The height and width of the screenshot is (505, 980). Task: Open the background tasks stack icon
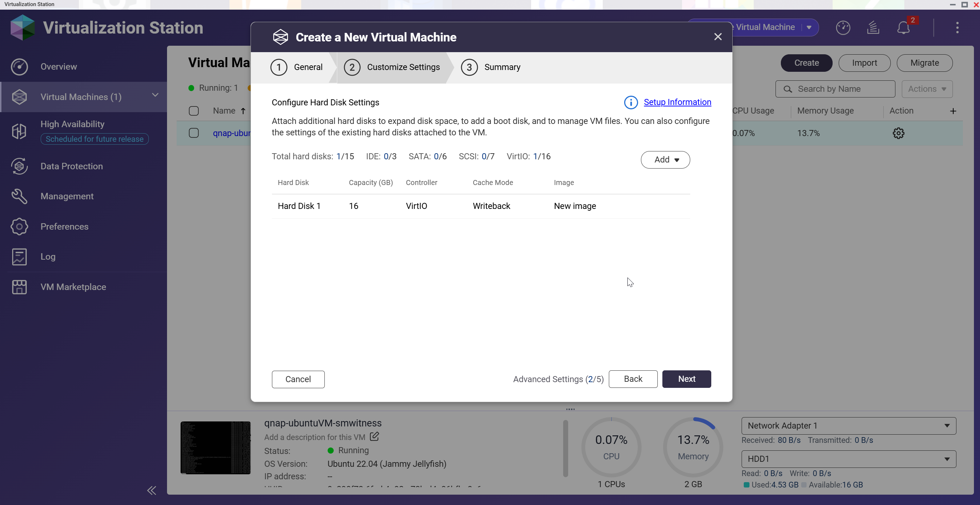873,27
